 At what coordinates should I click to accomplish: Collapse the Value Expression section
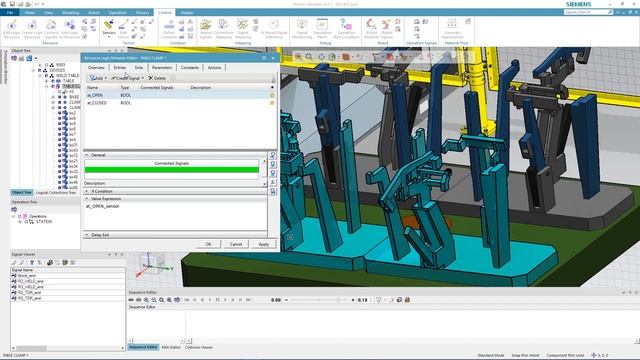[x=87, y=199]
